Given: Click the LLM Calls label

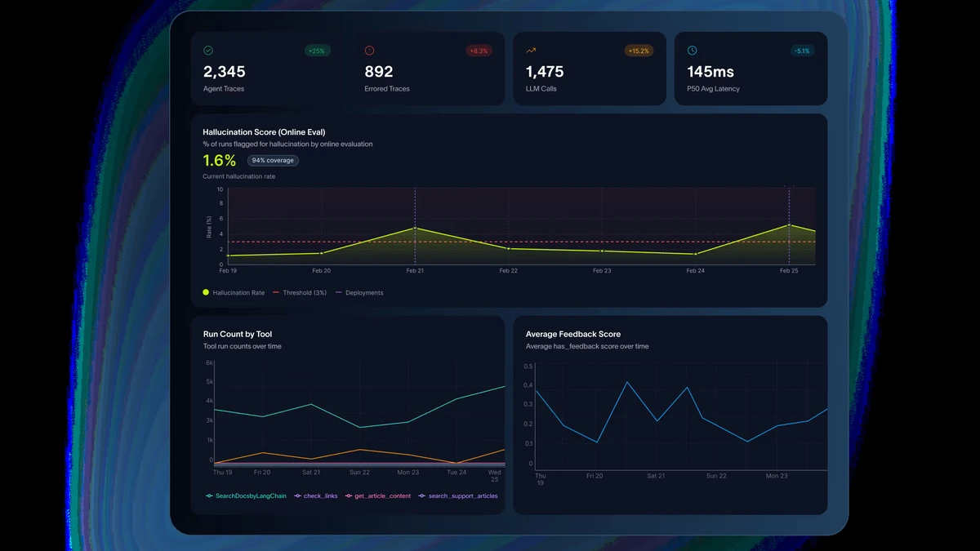Looking at the screenshot, I should 541,89.
